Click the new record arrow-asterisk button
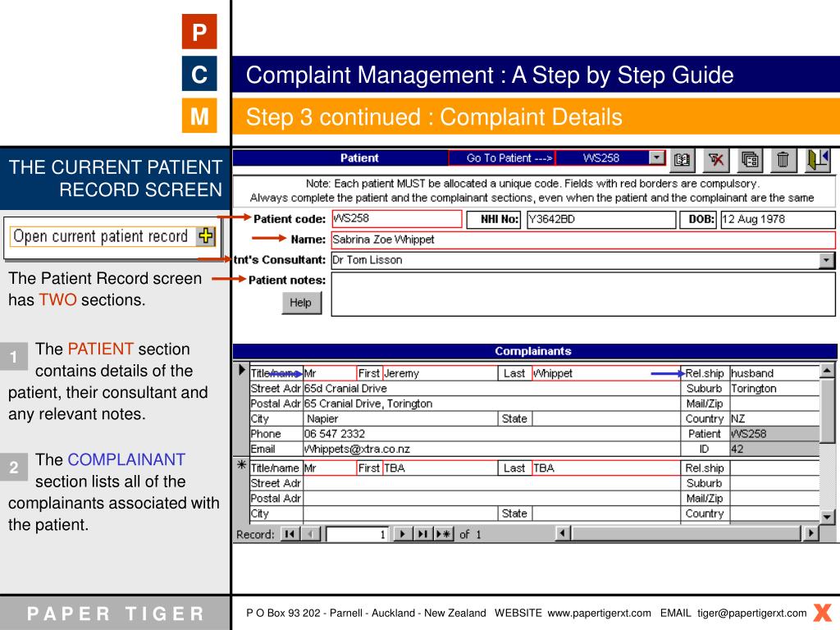This screenshot has height=630, width=840. (444, 534)
